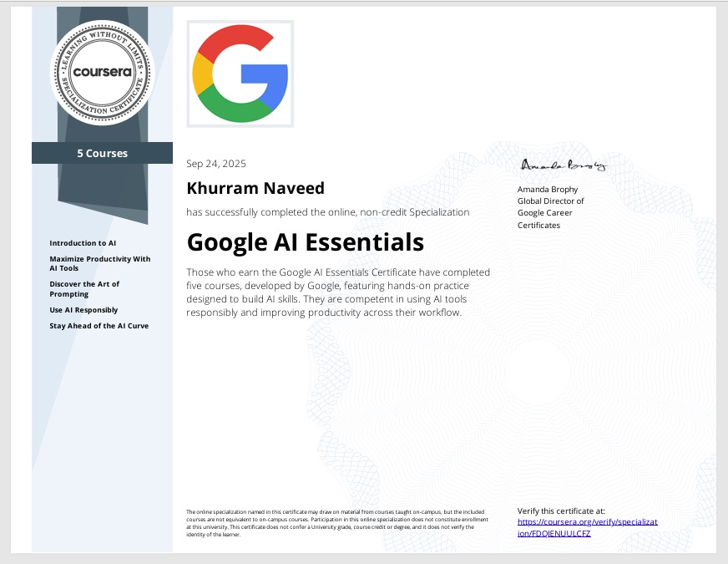Click the 5 Courses banner
This screenshot has width=728, height=564.
click(102, 153)
